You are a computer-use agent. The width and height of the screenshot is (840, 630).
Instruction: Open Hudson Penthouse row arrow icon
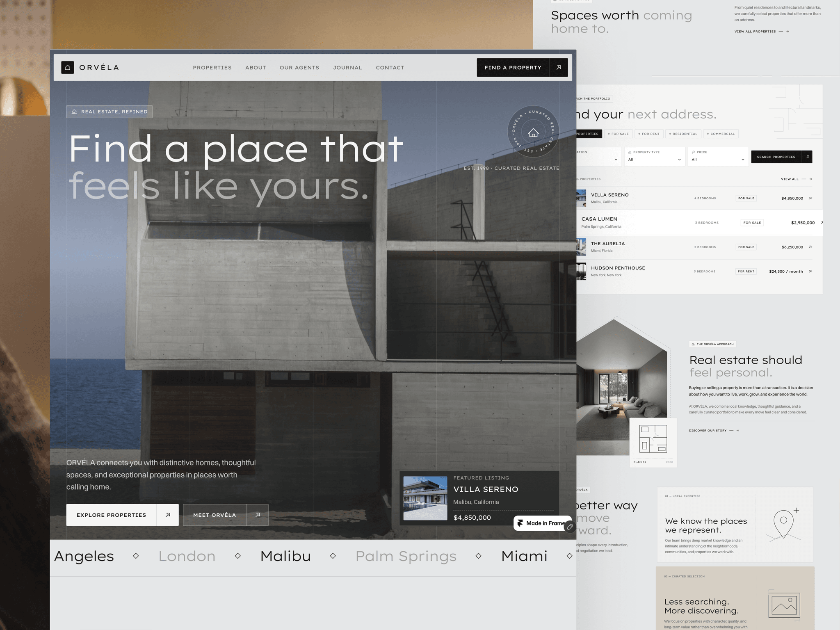tap(810, 271)
